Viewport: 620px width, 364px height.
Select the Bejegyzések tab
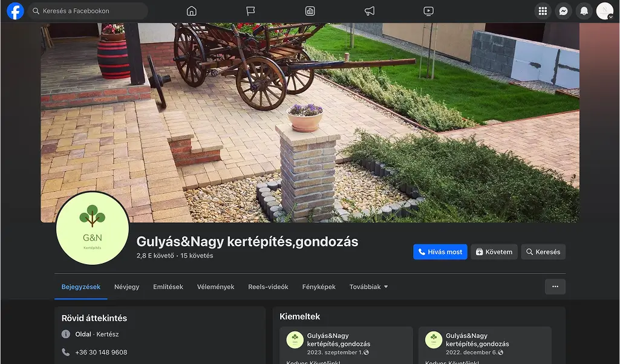(x=80, y=287)
